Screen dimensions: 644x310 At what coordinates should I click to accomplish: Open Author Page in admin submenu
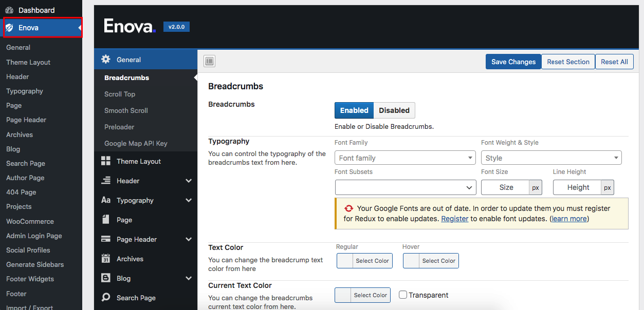tap(25, 178)
